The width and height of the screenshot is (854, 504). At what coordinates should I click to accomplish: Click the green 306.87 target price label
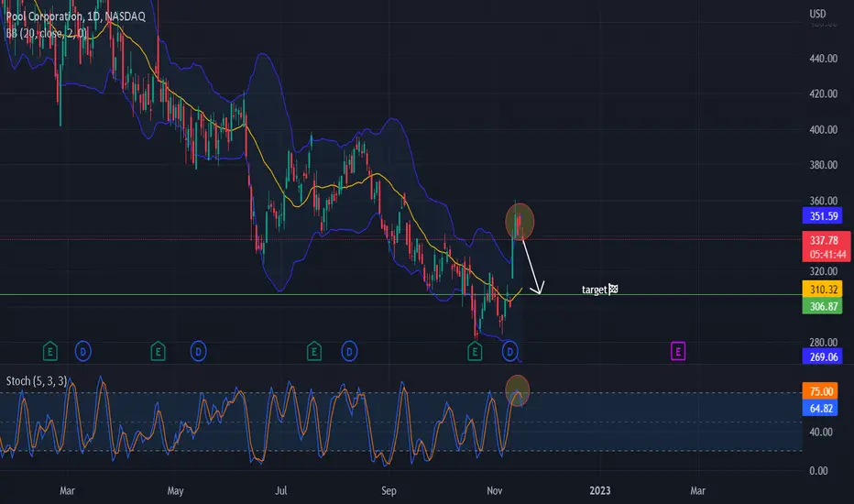pos(823,306)
